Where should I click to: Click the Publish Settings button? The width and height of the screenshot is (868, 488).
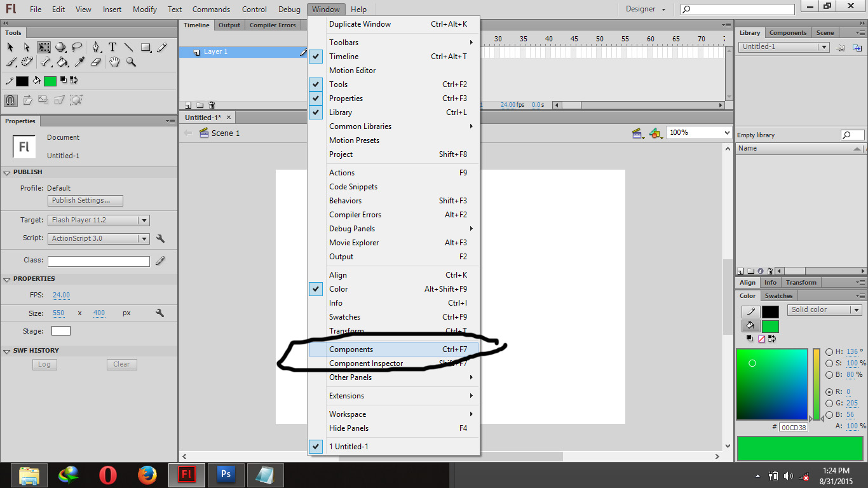pyautogui.click(x=85, y=200)
